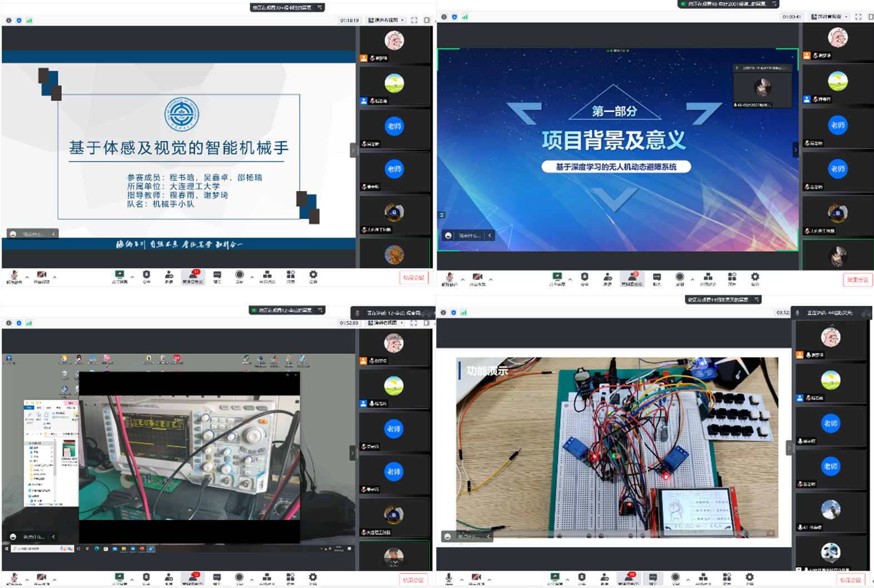Image resolution: width=874 pixels, height=588 pixels.
Task: Open Apps icon in the oscilloscope meeting toolbar
Action: click(290, 579)
